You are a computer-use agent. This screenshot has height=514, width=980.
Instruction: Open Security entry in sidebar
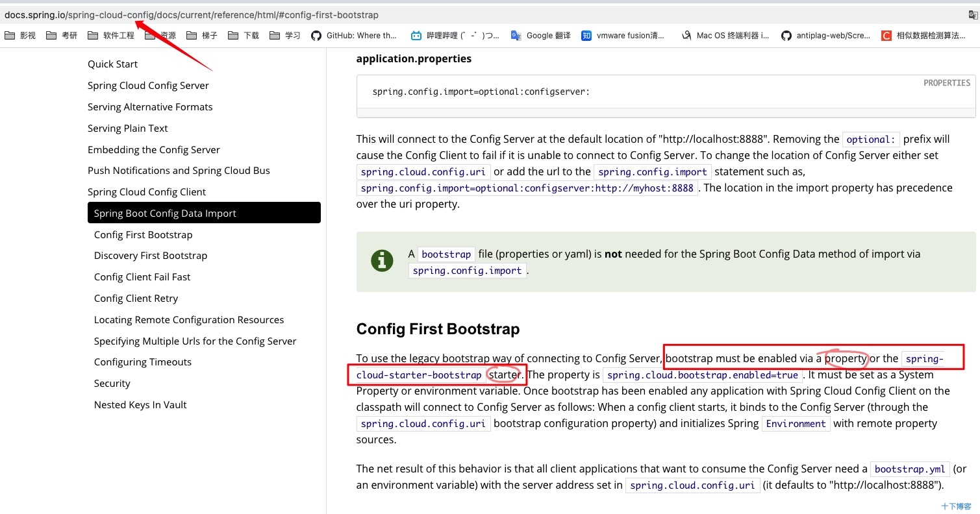coord(112,383)
